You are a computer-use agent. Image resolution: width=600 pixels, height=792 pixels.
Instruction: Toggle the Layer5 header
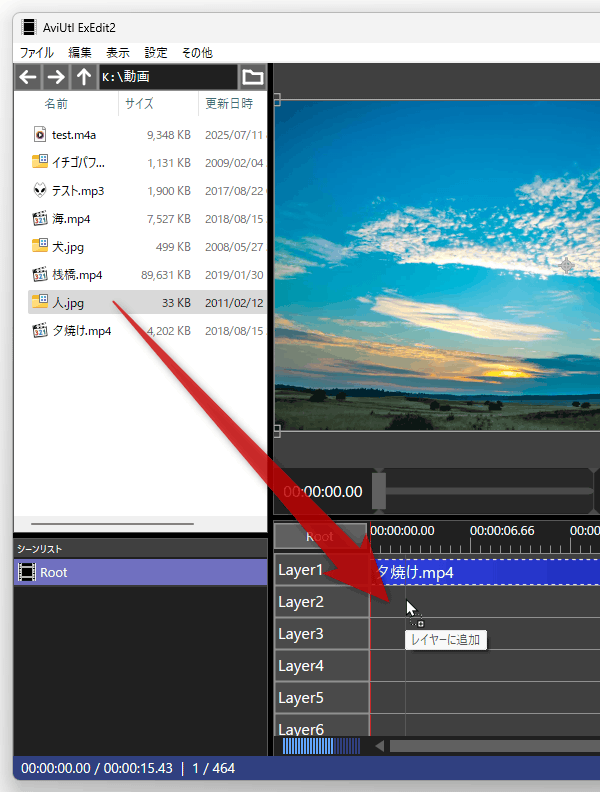click(322, 698)
